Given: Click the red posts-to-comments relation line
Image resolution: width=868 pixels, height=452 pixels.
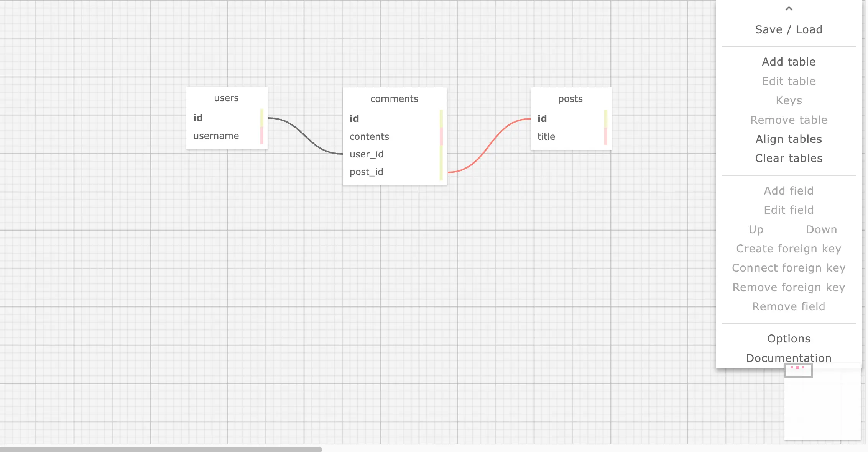Looking at the screenshot, I should (x=490, y=146).
